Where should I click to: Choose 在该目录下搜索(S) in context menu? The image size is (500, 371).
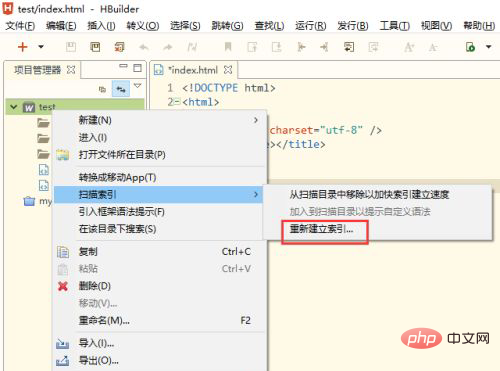(160, 229)
